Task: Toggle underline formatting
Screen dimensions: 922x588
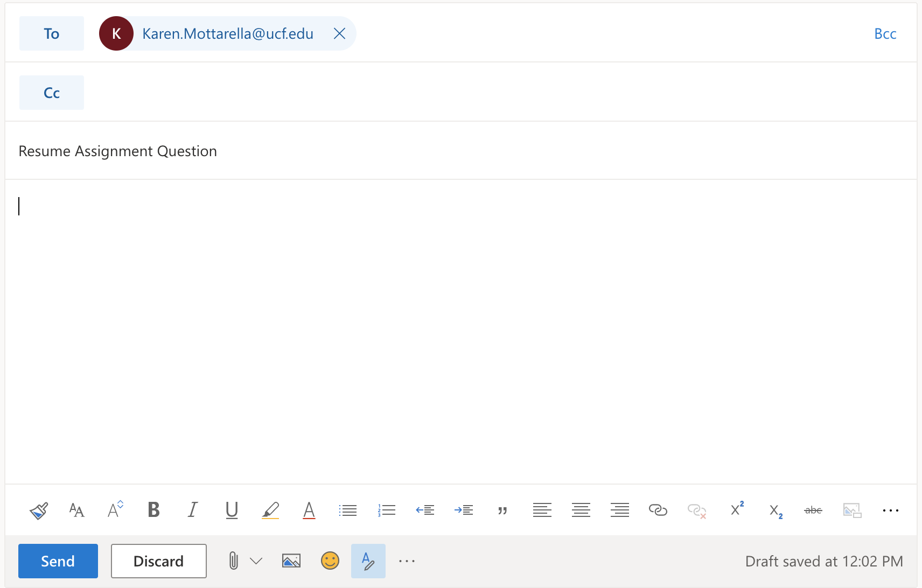Action: pyautogui.click(x=232, y=510)
